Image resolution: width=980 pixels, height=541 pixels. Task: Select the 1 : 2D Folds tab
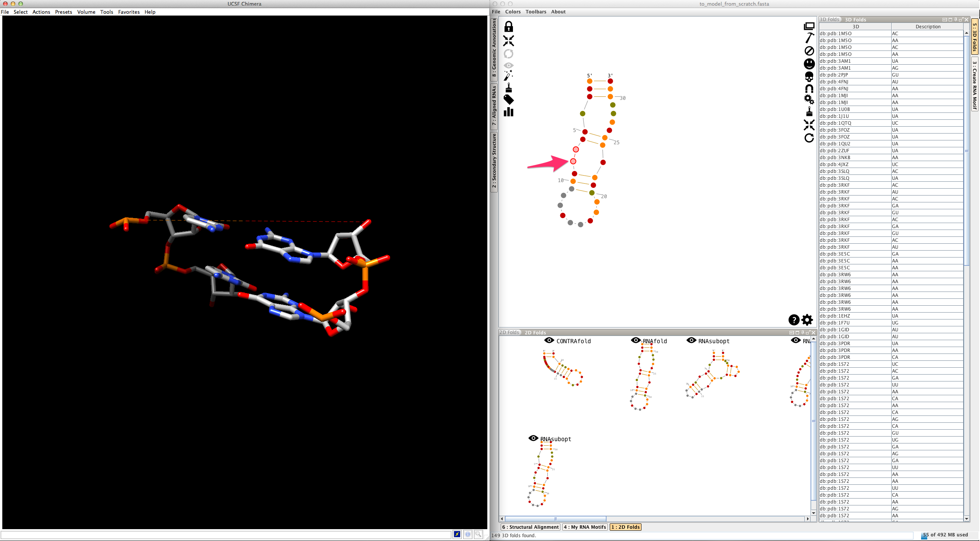(625, 527)
